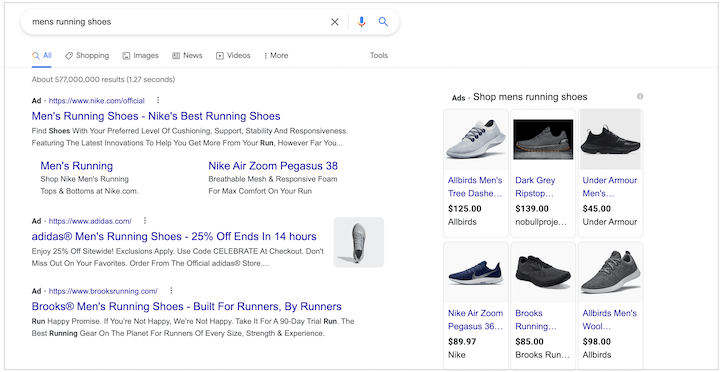The width and height of the screenshot is (720, 372).
Task: Open Dark Grey Ripstop product link
Action: click(535, 187)
